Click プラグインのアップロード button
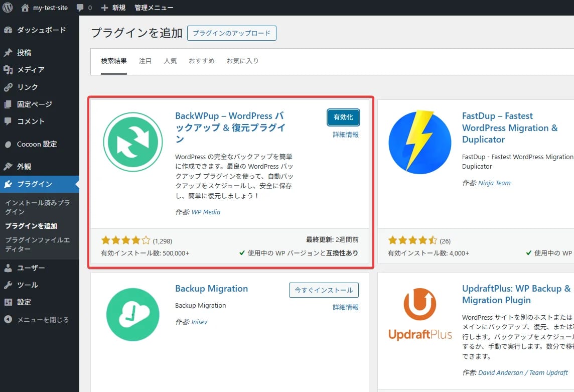The height and width of the screenshot is (392, 574). [231, 33]
